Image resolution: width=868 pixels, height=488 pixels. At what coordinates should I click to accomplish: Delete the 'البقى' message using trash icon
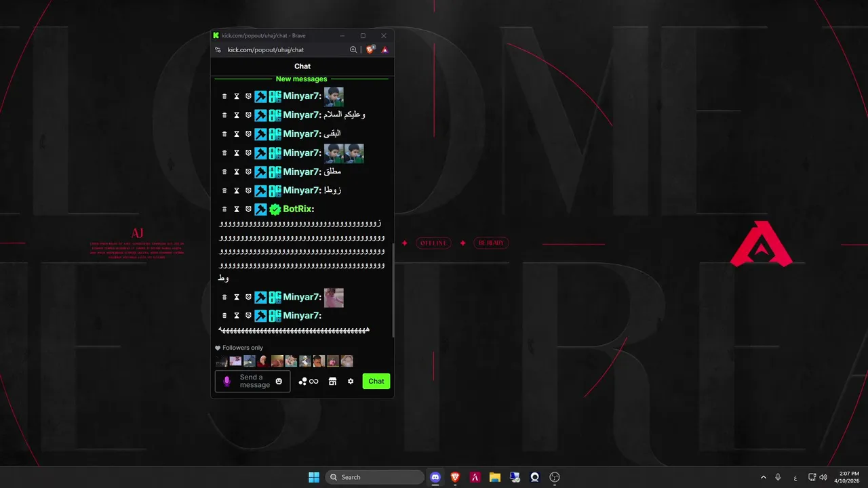[x=224, y=134]
